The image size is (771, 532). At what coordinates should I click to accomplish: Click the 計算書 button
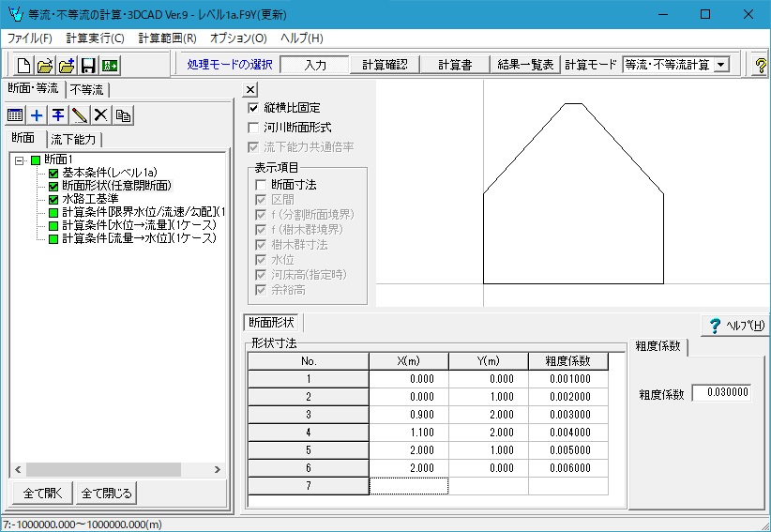[x=455, y=65]
